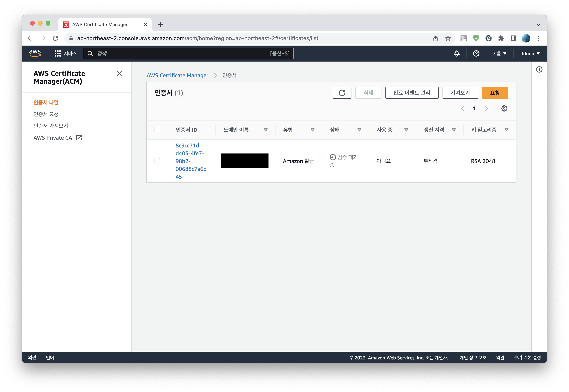Click the orange 요청 button
The width and height of the screenshot is (569, 392).
click(495, 93)
